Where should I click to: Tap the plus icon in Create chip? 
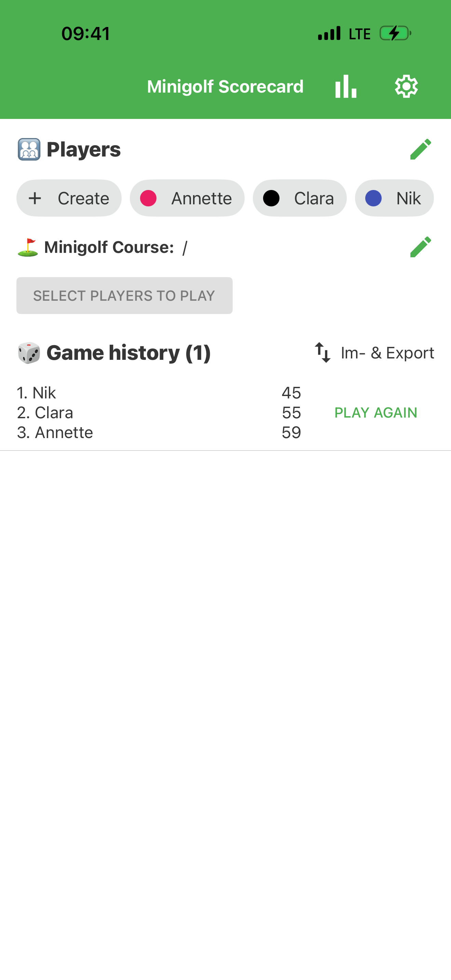coord(35,198)
